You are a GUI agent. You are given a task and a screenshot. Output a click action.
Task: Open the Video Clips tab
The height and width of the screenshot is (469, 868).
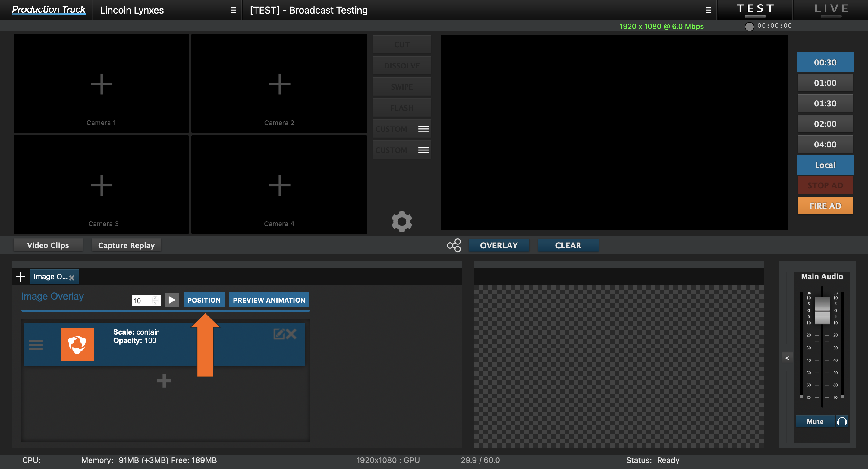tap(48, 245)
